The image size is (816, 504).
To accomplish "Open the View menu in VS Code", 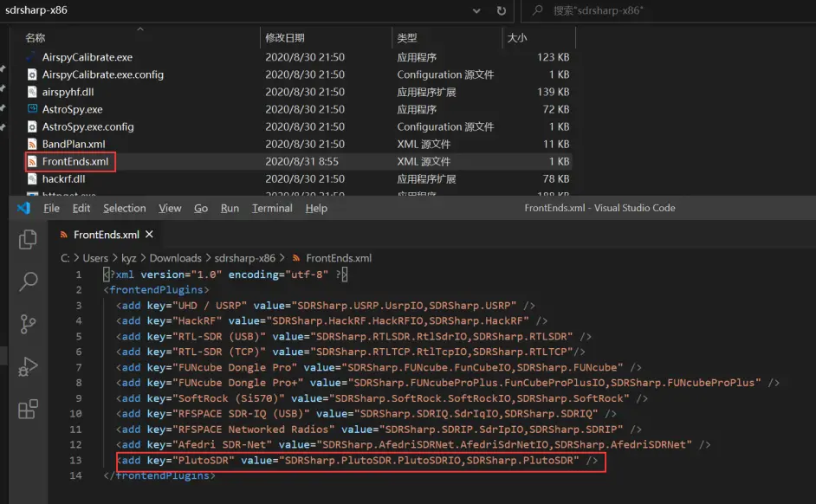I will click(x=170, y=208).
